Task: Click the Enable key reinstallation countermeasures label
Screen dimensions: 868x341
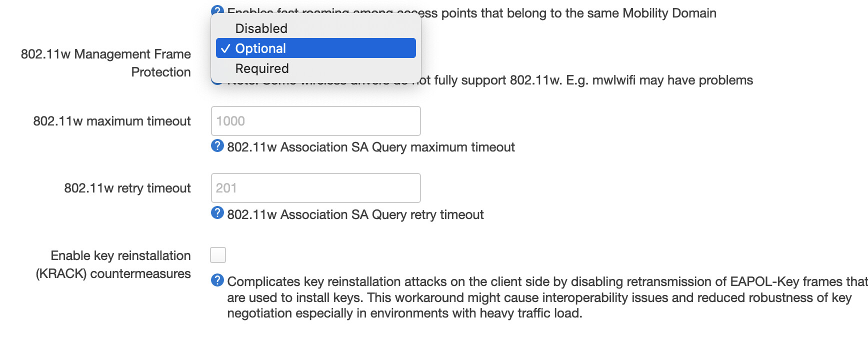Action: 113,264
